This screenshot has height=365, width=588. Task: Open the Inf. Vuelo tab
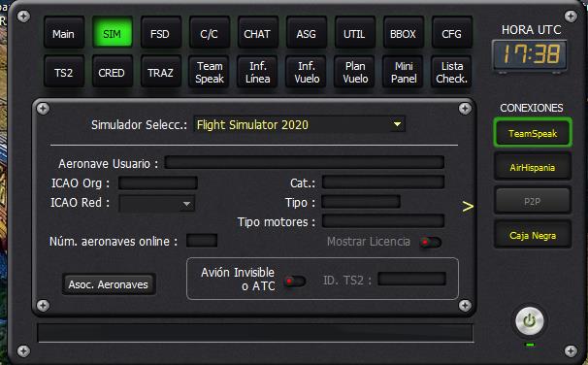306,71
